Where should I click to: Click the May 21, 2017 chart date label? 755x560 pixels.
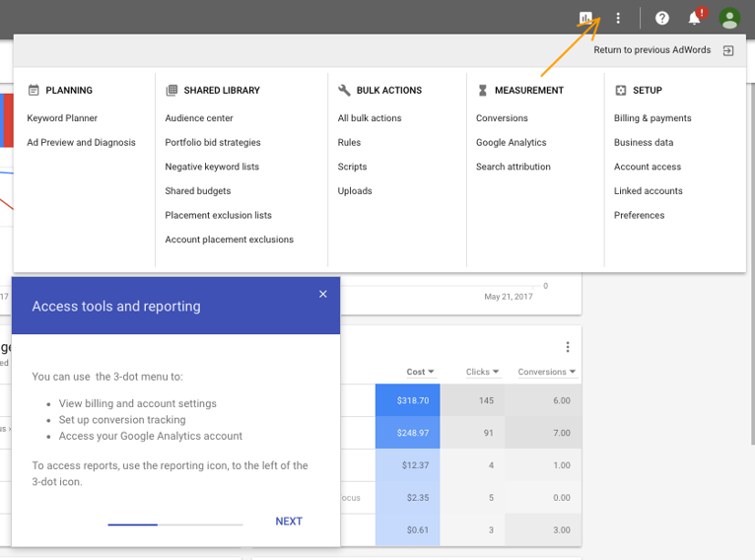tap(508, 297)
